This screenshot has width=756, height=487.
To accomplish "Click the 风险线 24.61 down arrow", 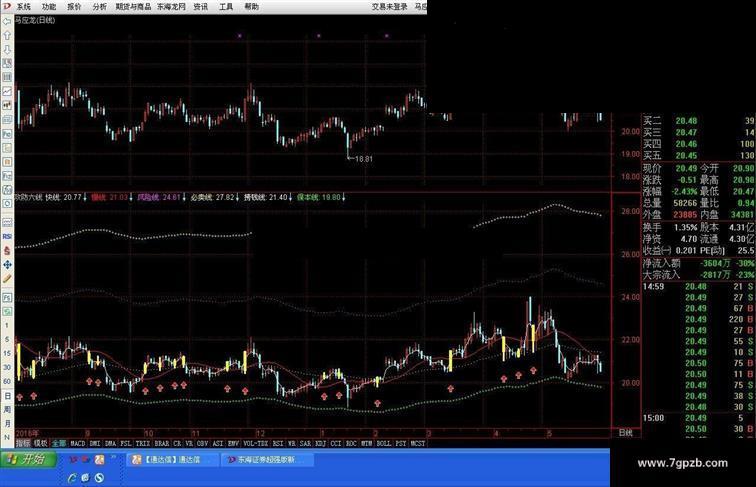I will pos(184,197).
